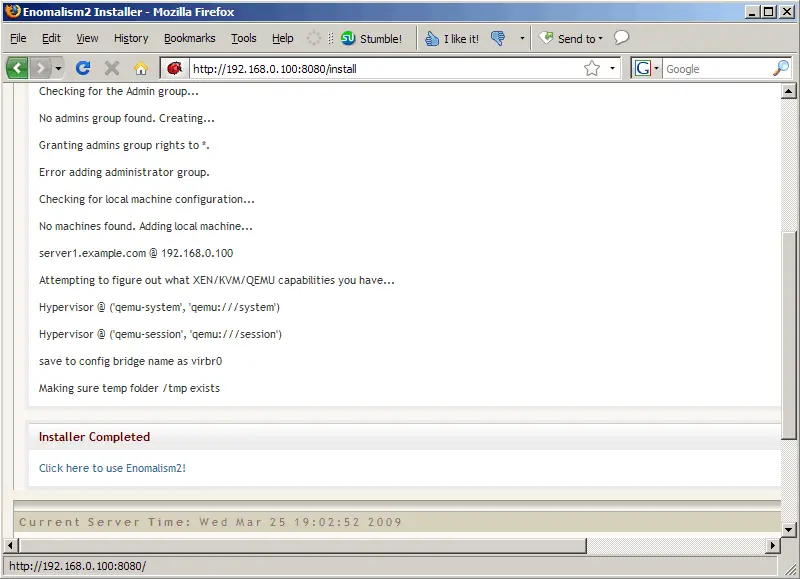Go back with the green Back arrow

[17, 68]
